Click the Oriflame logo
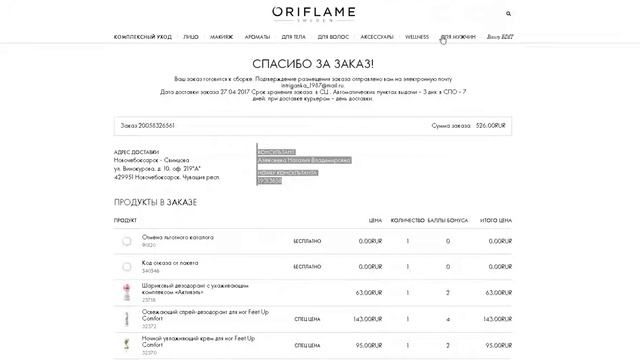The height and width of the screenshot is (360, 640). (x=313, y=14)
